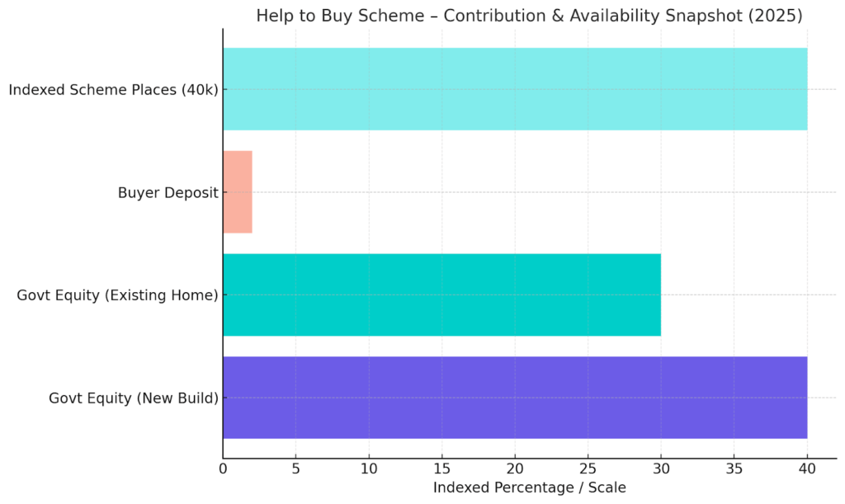Click the 'Govt Equity (Existing Home)' label
This screenshot has height=504, width=845.
pyautogui.click(x=117, y=295)
